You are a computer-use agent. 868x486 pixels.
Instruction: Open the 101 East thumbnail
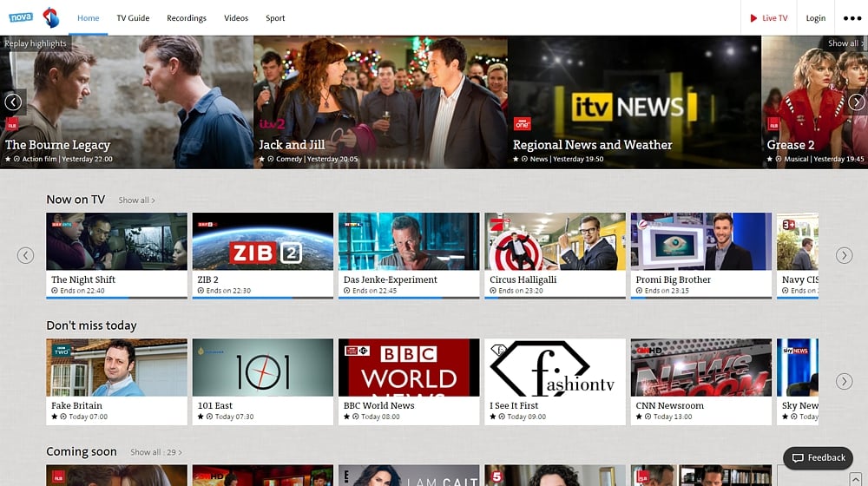tap(263, 368)
